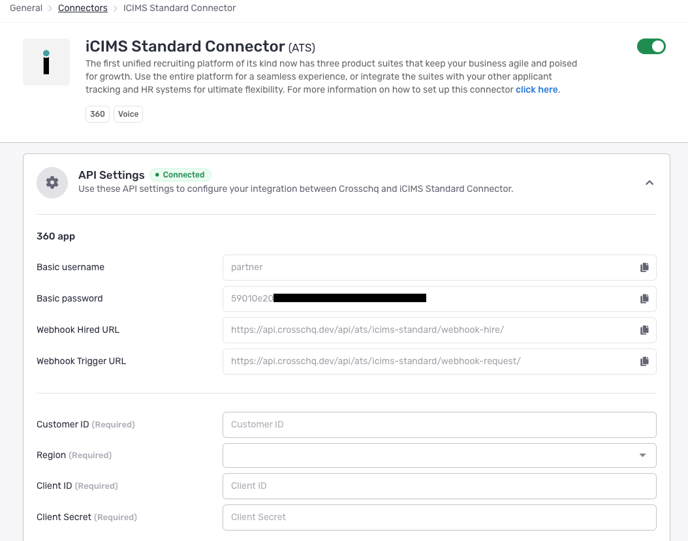Focus the Client ID input field
The width and height of the screenshot is (688, 541).
pyautogui.click(x=439, y=486)
